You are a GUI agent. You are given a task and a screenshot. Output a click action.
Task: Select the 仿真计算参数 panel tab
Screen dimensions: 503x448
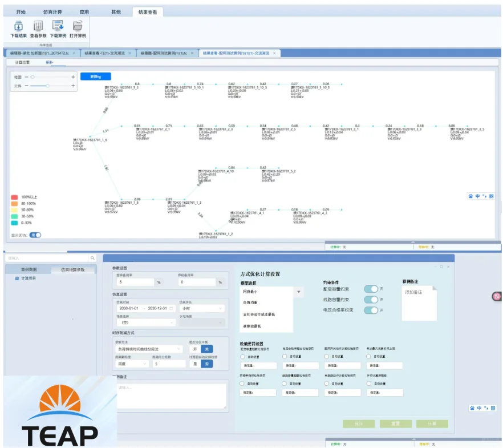(73, 269)
